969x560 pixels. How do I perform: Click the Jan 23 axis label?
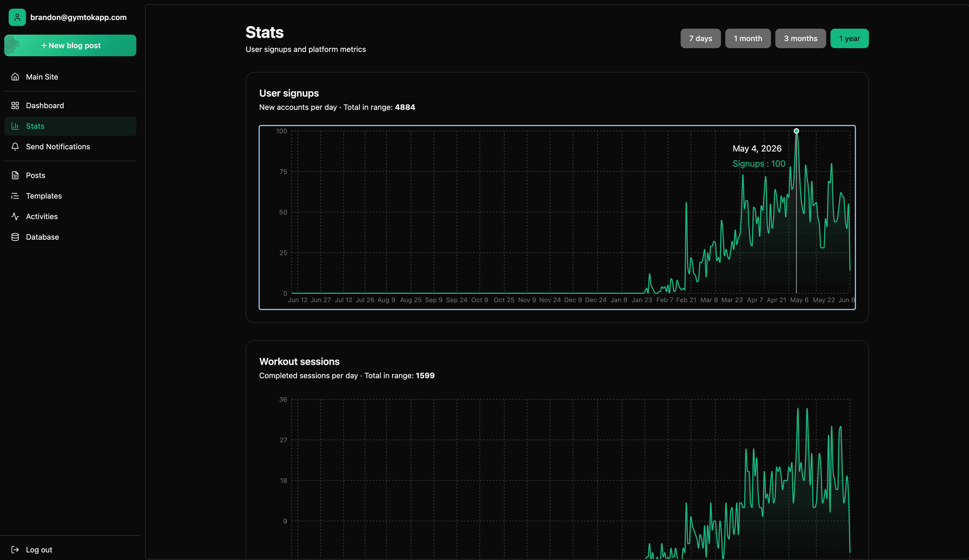click(x=642, y=300)
